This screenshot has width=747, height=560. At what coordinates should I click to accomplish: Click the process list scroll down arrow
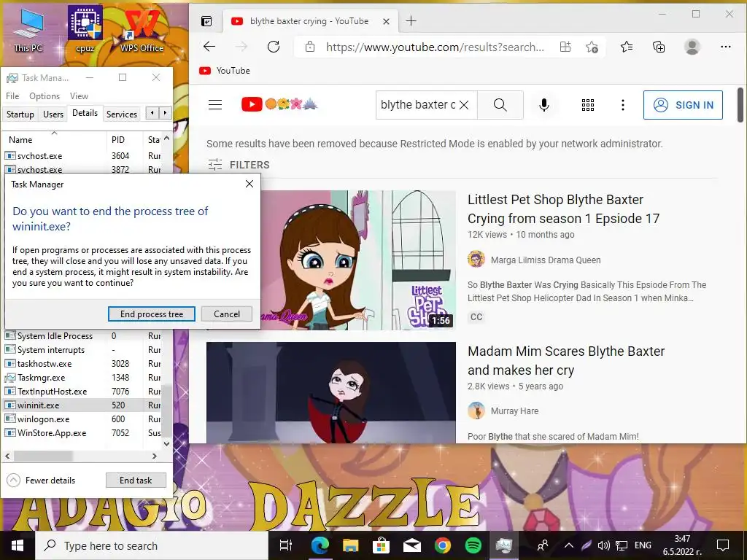[x=167, y=443]
